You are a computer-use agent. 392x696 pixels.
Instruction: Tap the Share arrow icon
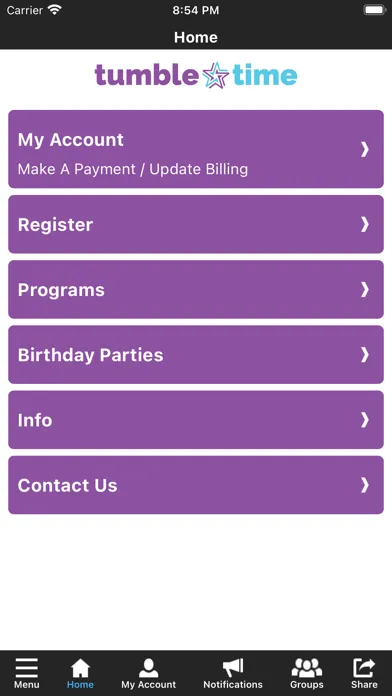click(364, 667)
